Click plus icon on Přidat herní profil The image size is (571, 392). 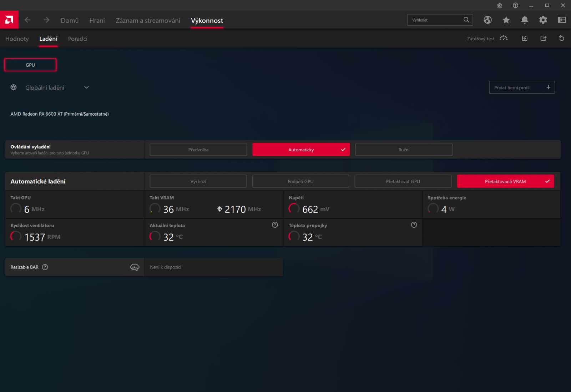coord(549,87)
